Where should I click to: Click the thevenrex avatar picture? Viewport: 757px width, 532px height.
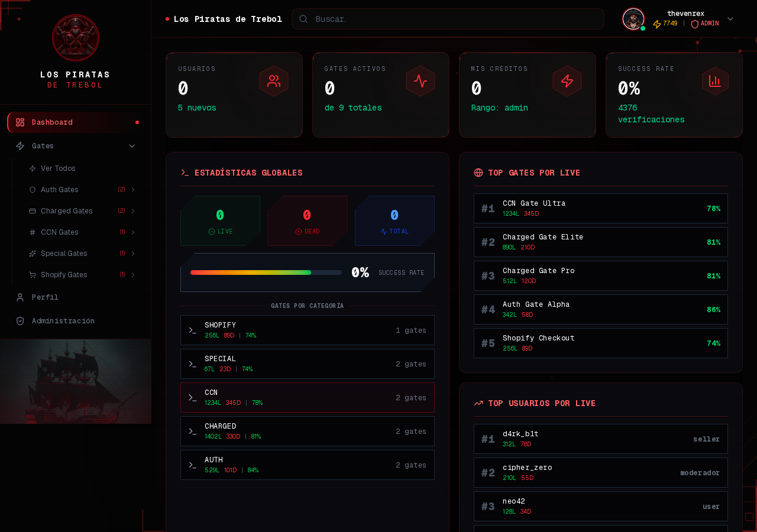[x=633, y=19]
